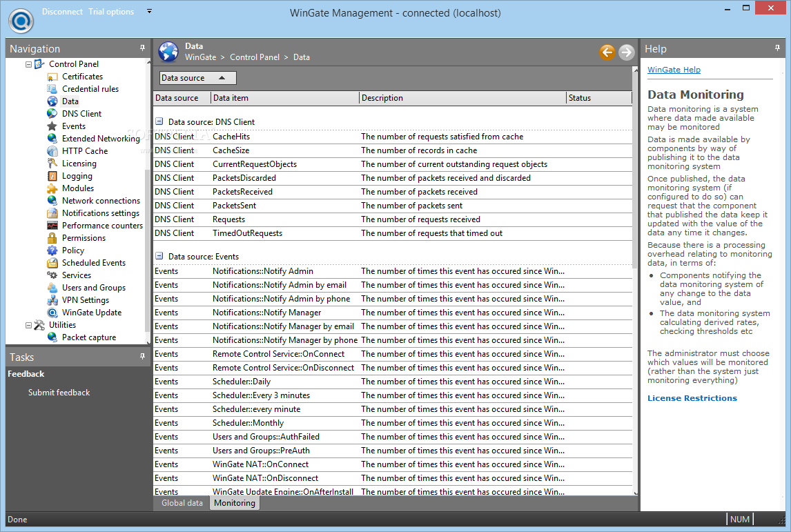Click the Modules puzzle icon

click(52, 188)
